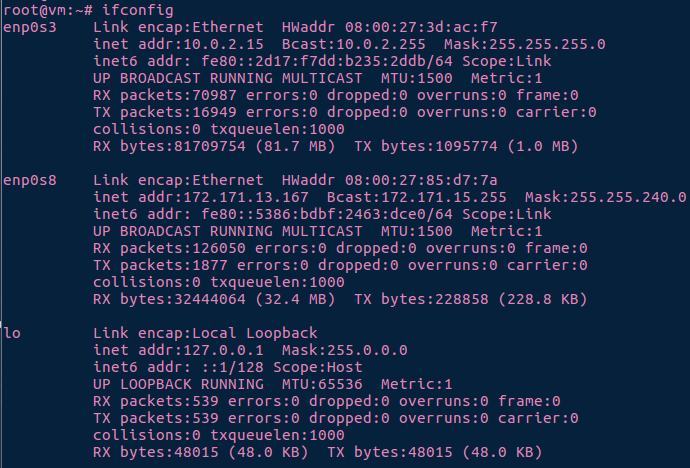690x468 pixels.
Task: Click the ifconfig command text
Action: click(x=138, y=10)
